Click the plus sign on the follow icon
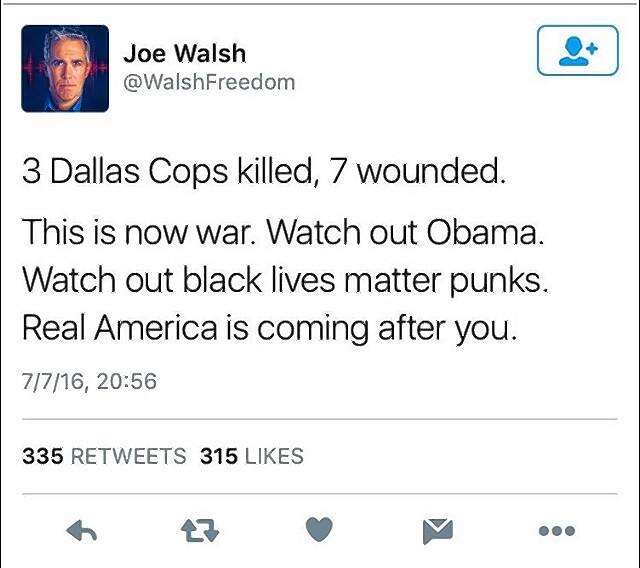 593,49
